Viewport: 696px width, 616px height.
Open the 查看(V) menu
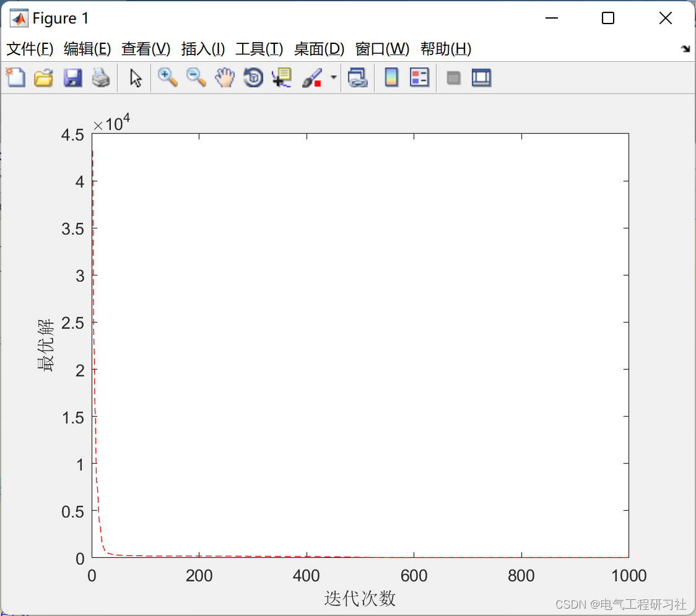(x=146, y=49)
